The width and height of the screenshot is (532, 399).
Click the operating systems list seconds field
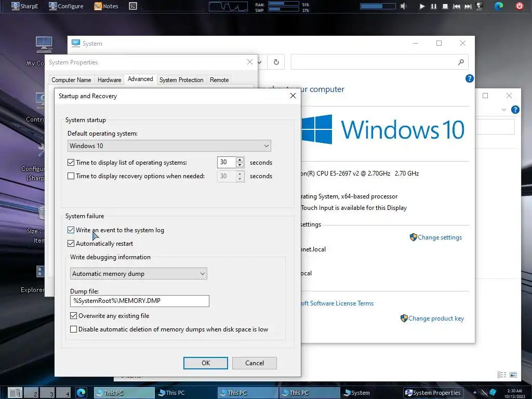coord(227,162)
